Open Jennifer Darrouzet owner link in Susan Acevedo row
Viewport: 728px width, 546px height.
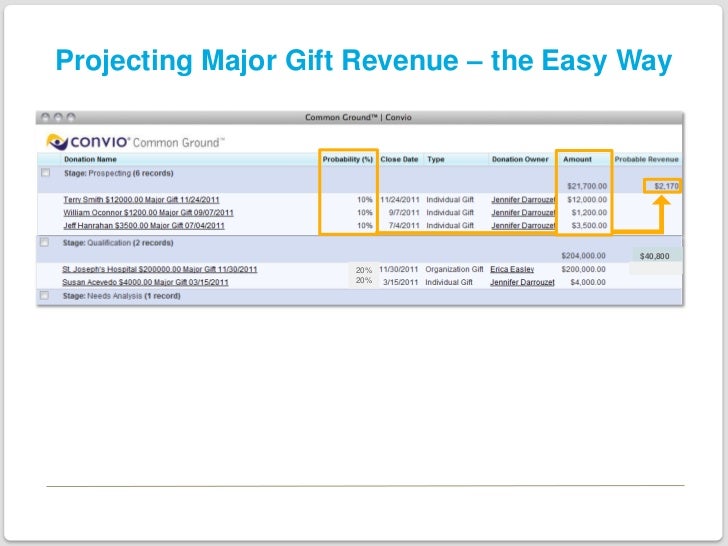522,282
